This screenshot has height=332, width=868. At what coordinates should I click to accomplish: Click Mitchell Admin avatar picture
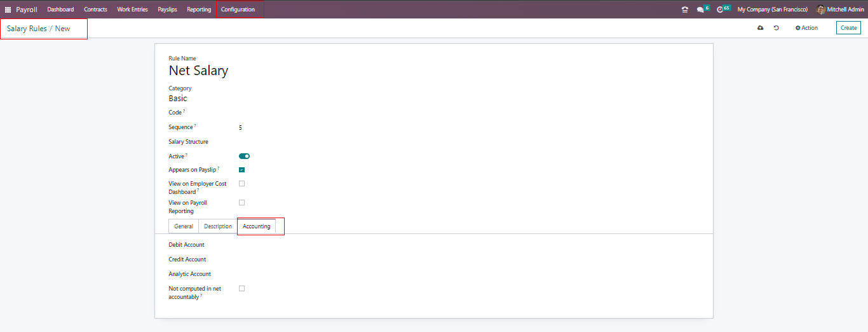821,10
